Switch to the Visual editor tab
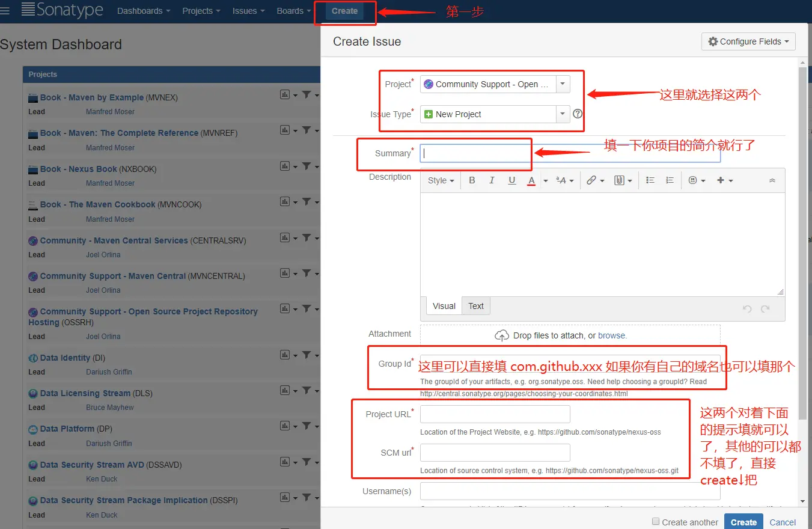Screen dimensions: 812x529 444,306
